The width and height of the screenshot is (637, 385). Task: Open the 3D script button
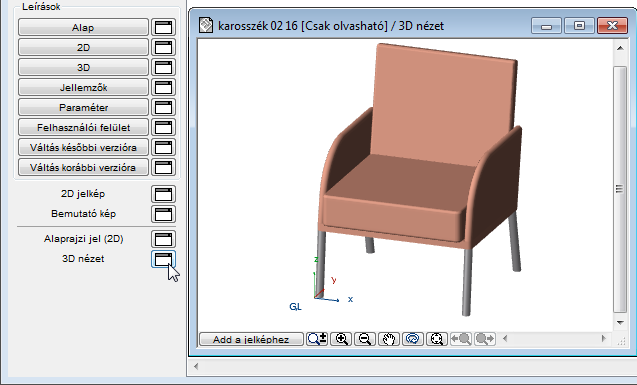coord(83,67)
